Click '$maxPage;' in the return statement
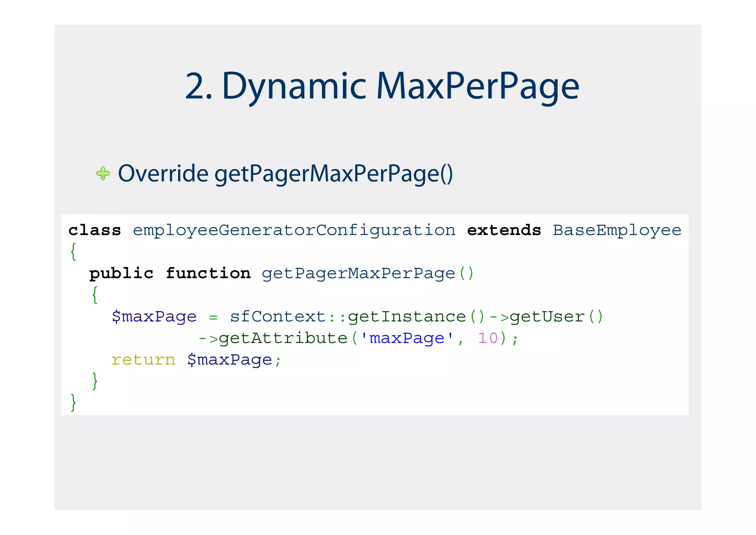Screen dimensions: 756x535 (234, 360)
